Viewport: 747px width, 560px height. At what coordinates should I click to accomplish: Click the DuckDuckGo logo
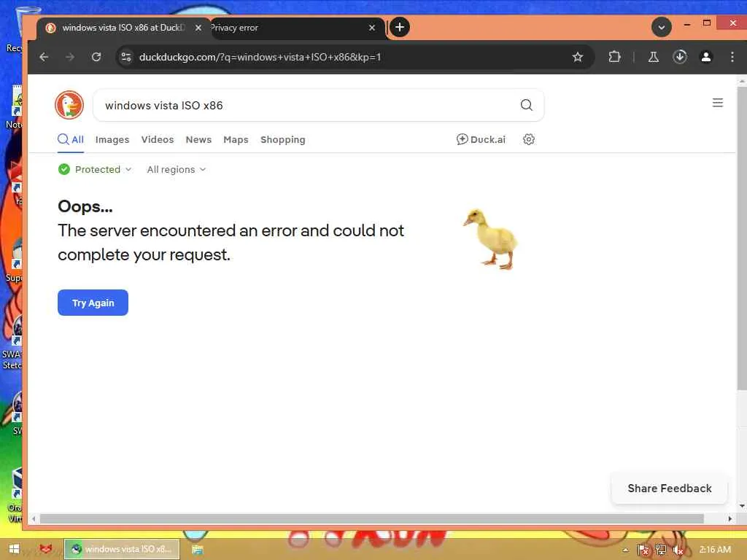69,105
